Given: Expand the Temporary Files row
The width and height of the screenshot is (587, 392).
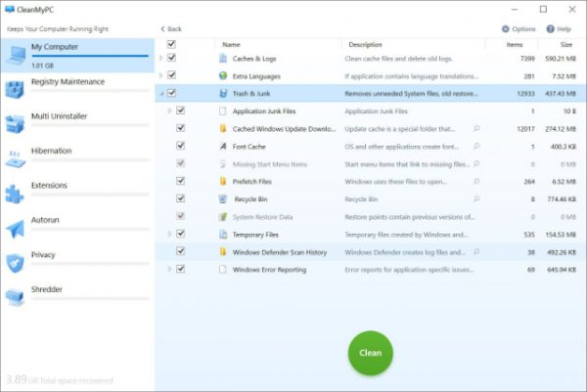Looking at the screenshot, I should (169, 235).
